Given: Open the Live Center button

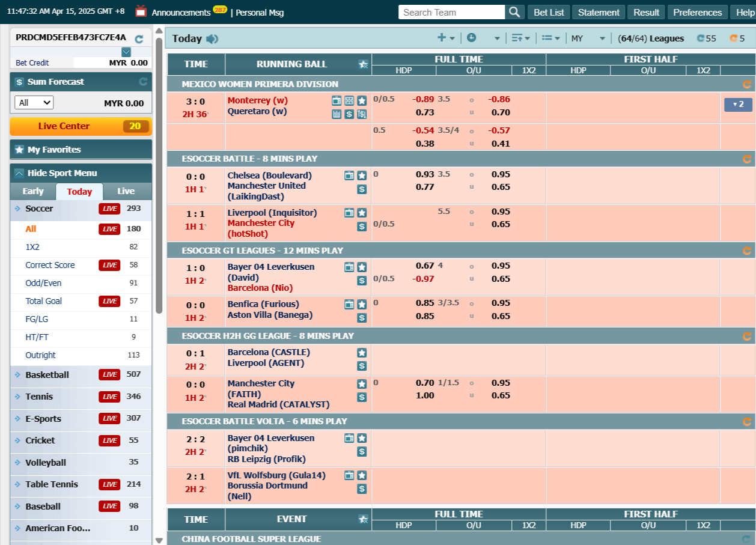Looking at the screenshot, I should 81,126.
